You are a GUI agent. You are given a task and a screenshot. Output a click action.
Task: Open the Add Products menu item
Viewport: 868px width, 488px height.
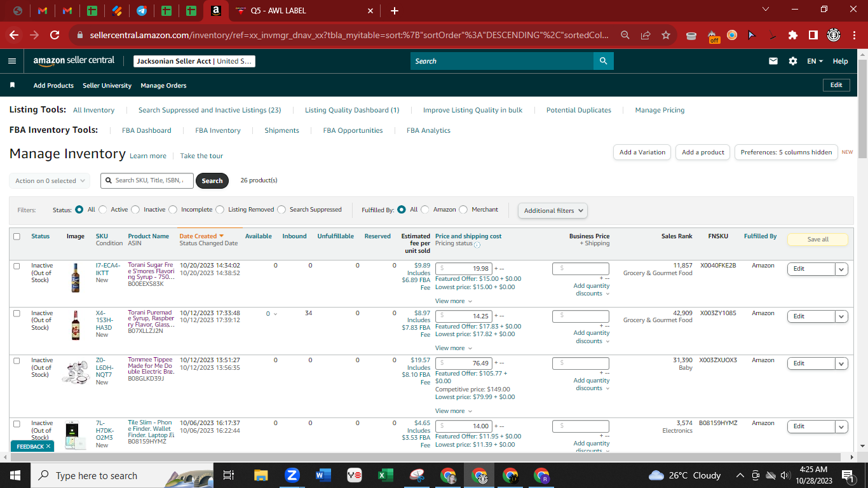[53, 85]
